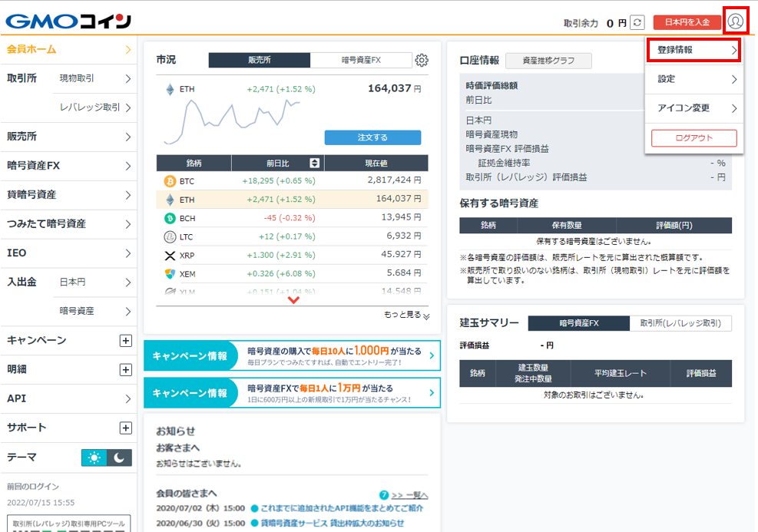
Task: Open 貸暗号資産サービス 貸出枠拡大 news link
Action: pyautogui.click(x=332, y=524)
